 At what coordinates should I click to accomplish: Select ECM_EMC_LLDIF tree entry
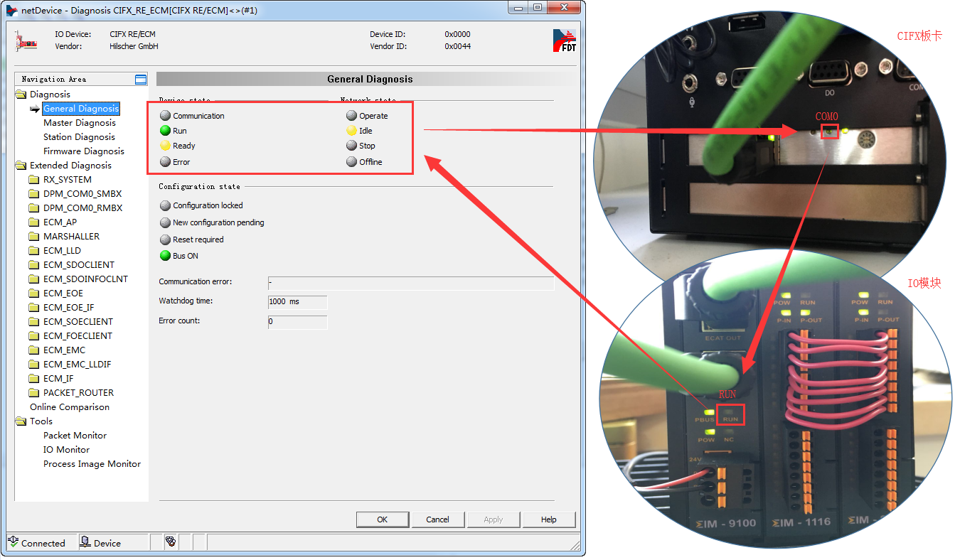(x=77, y=365)
